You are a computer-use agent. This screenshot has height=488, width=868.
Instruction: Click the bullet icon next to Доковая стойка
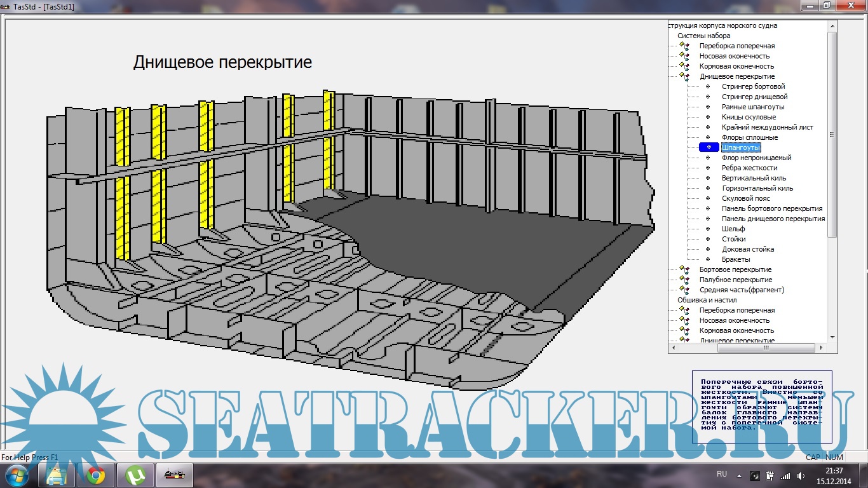709,249
